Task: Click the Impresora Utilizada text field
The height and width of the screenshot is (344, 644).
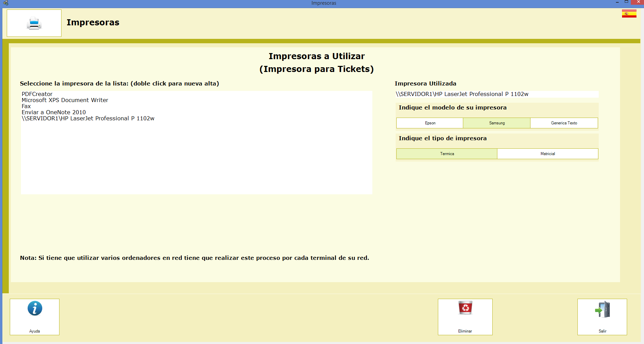Action: point(497,94)
